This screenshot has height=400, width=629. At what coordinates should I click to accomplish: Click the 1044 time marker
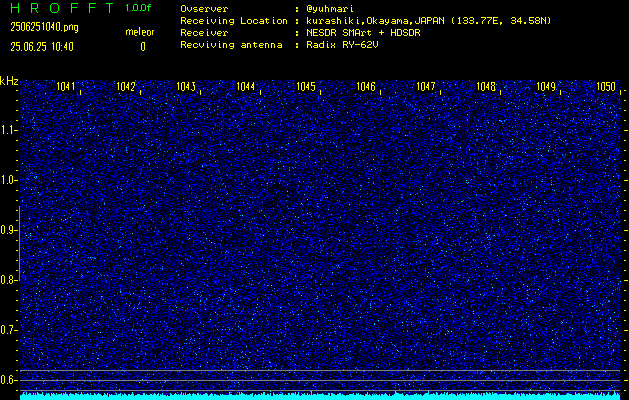tap(246, 87)
